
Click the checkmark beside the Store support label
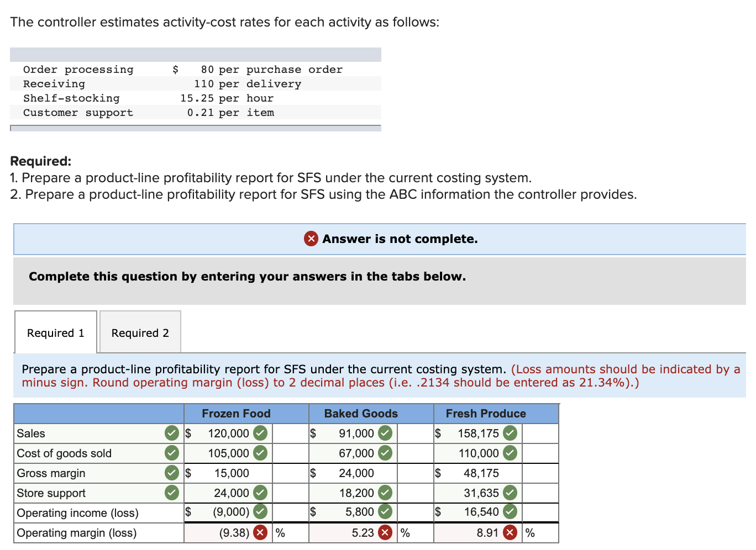171,493
